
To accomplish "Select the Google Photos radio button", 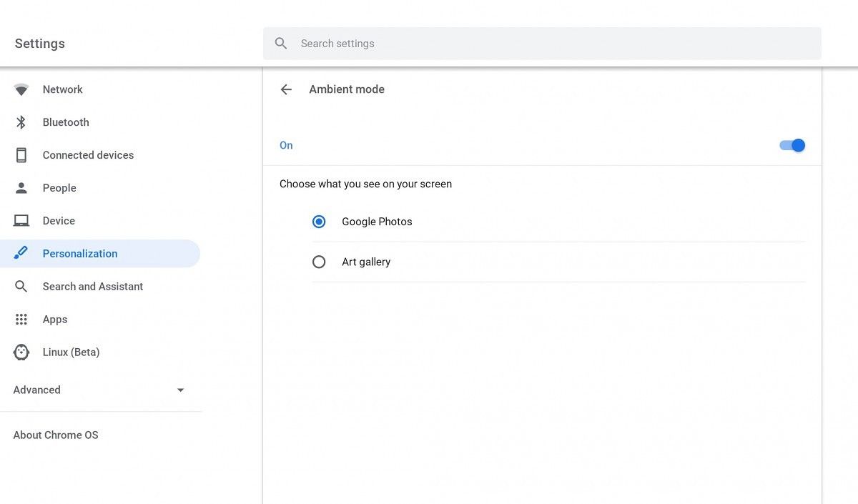I will (319, 222).
